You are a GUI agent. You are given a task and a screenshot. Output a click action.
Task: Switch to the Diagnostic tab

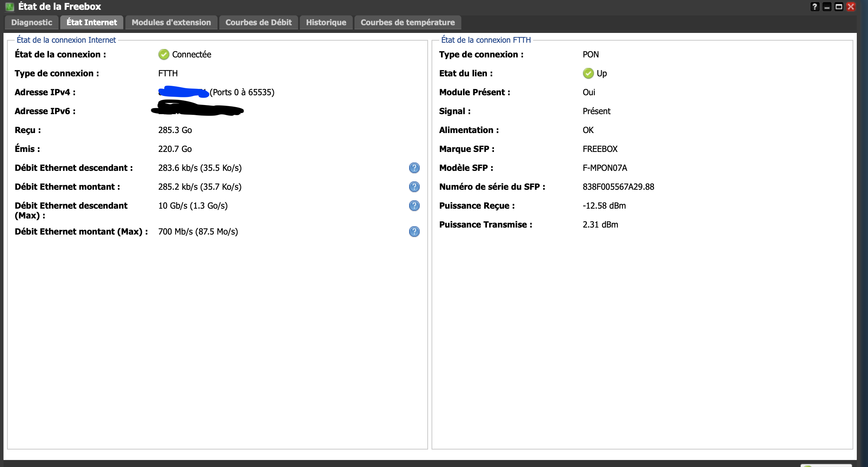click(x=32, y=22)
